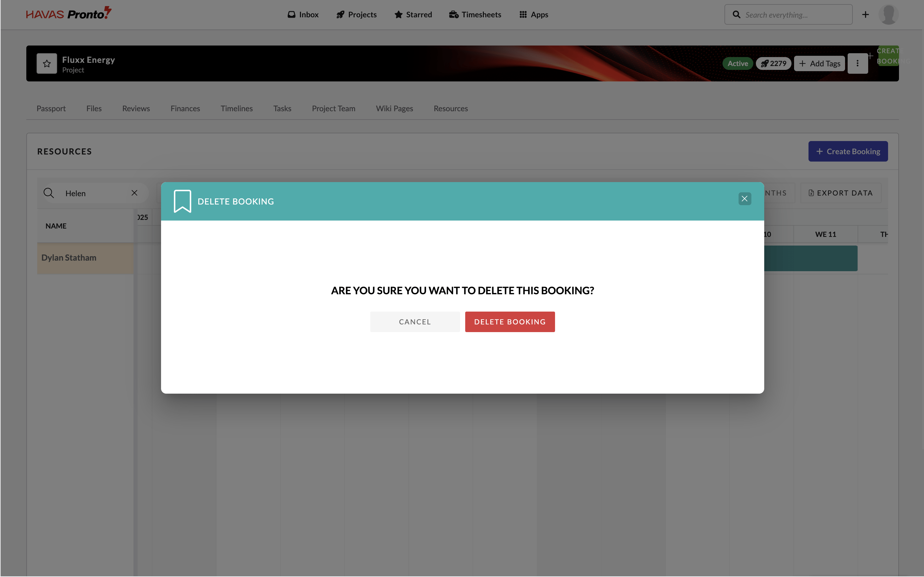Confirm with the red Delete Booking button

click(x=509, y=322)
